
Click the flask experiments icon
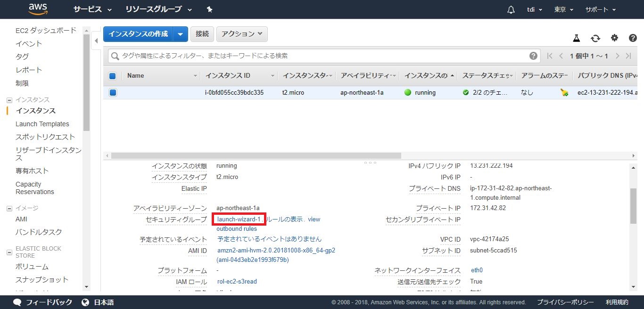coord(576,38)
